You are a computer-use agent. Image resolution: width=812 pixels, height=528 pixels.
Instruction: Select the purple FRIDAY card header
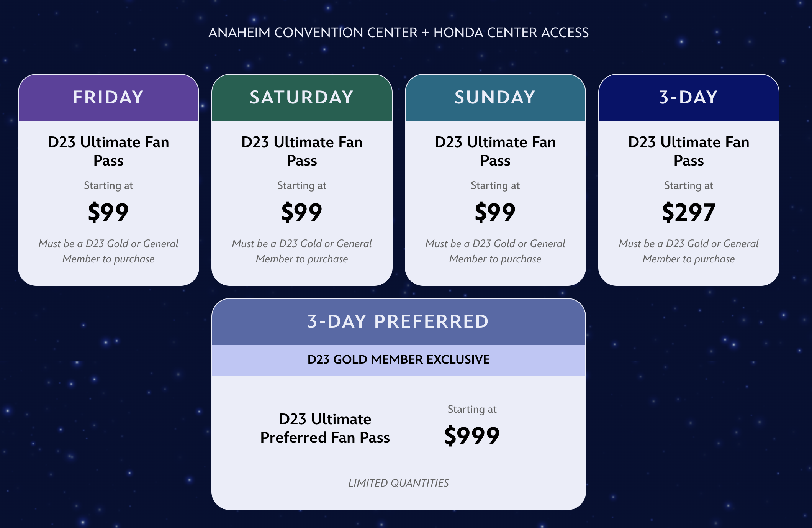tap(108, 97)
